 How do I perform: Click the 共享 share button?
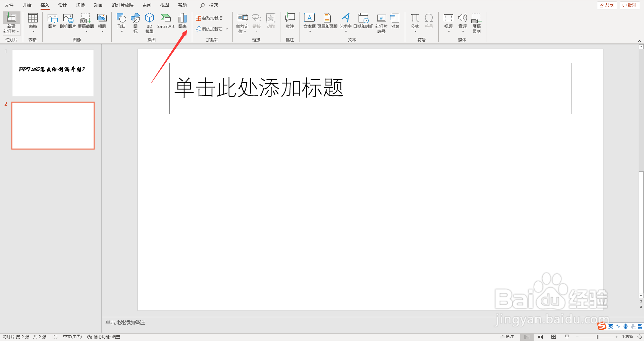coord(606,5)
